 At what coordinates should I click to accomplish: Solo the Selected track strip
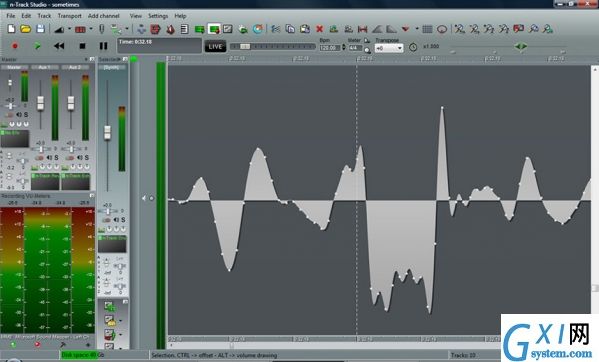123,220
